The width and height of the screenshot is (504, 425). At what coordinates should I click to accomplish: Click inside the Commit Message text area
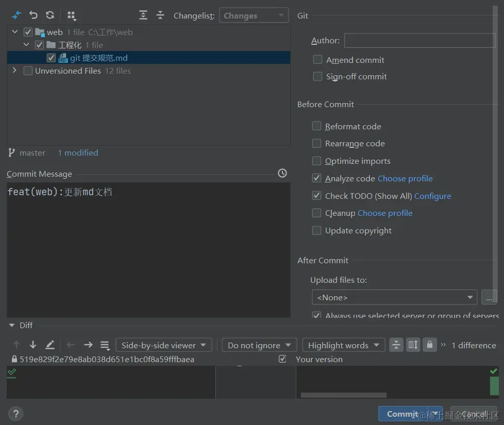[148, 250]
